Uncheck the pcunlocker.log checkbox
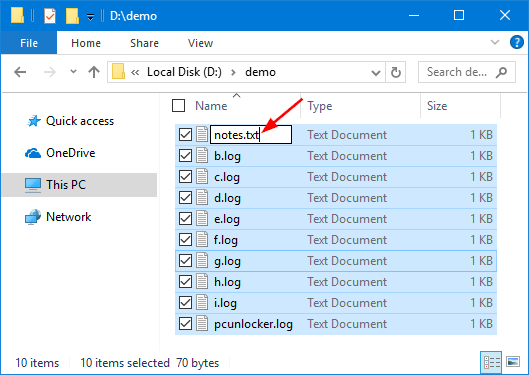The width and height of the screenshot is (529, 375). [185, 324]
